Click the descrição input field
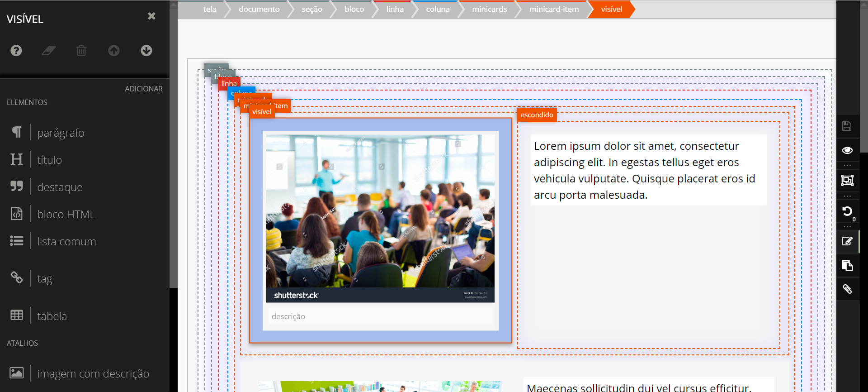The image size is (868, 392). pyautogui.click(x=380, y=316)
